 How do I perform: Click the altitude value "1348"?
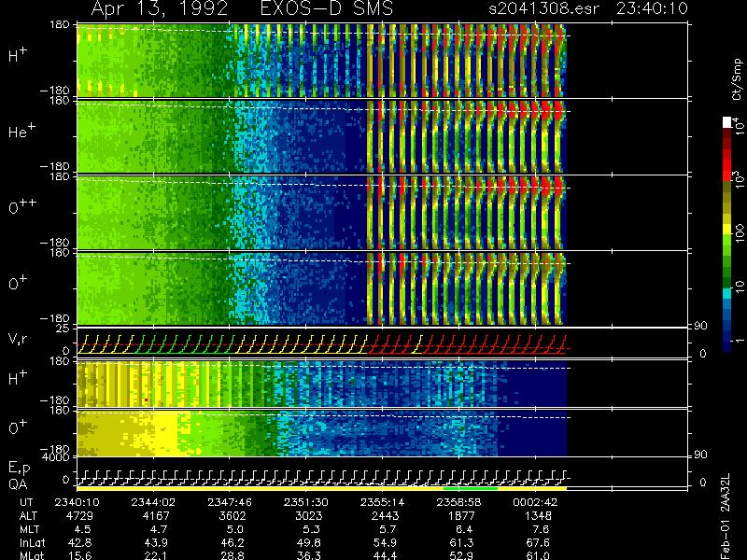pos(538,516)
